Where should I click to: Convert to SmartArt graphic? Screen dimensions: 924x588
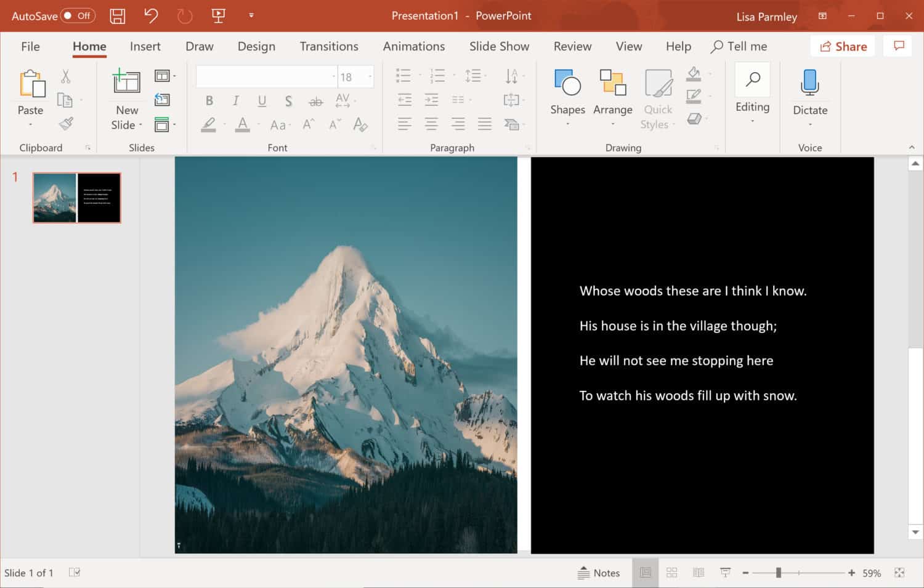pos(513,124)
